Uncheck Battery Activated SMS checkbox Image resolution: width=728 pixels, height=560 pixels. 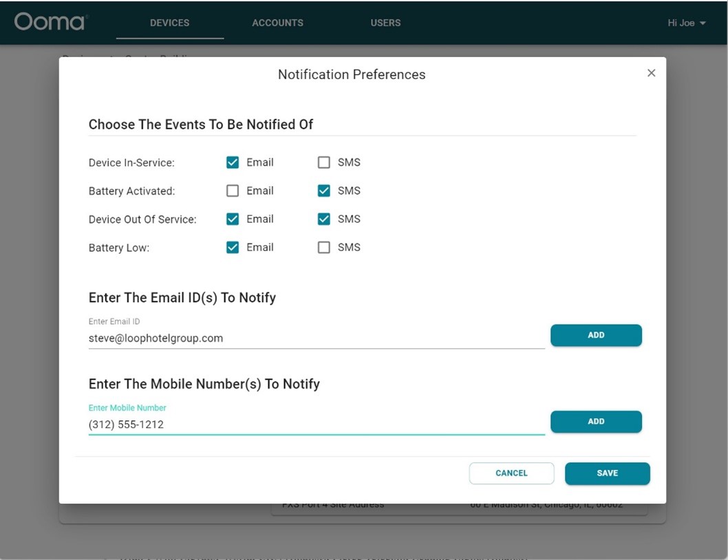[x=323, y=191]
